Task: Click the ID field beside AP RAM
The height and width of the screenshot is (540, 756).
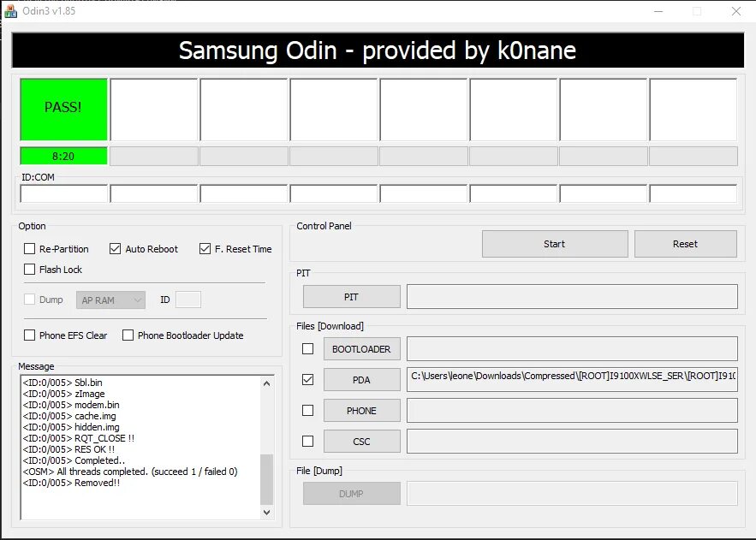Action: tap(188, 300)
